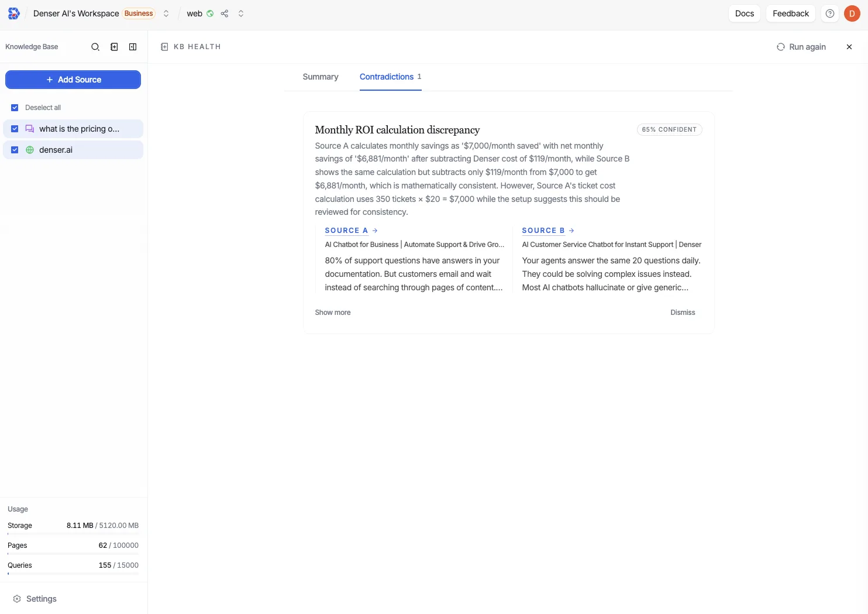
Task: Click the Add Source button
Action: pyautogui.click(x=73, y=80)
